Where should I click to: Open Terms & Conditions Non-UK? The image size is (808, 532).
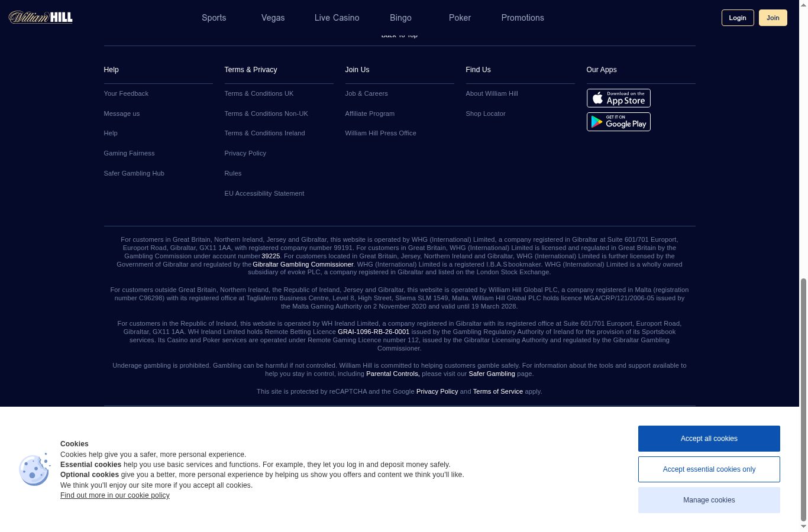click(266, 113)
